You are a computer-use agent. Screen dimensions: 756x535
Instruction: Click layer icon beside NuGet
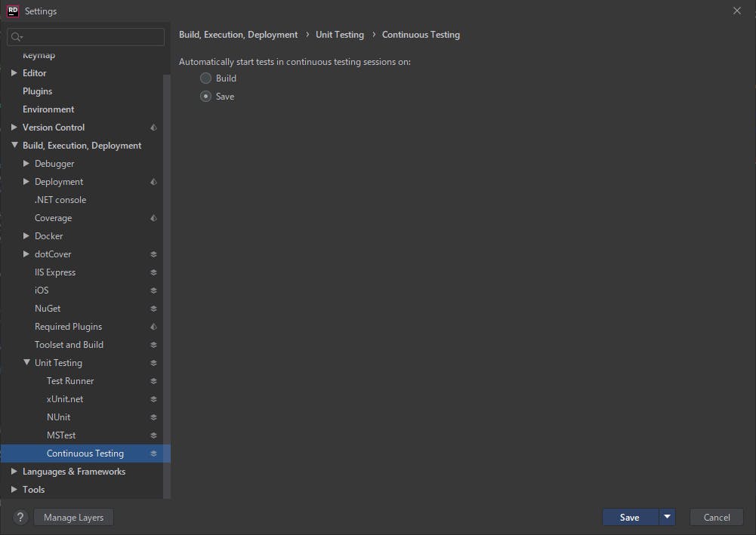point(153,309)
